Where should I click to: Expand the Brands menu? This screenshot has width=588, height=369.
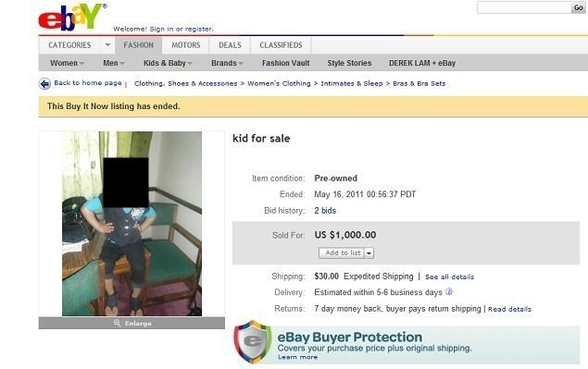tap(227, 63)
